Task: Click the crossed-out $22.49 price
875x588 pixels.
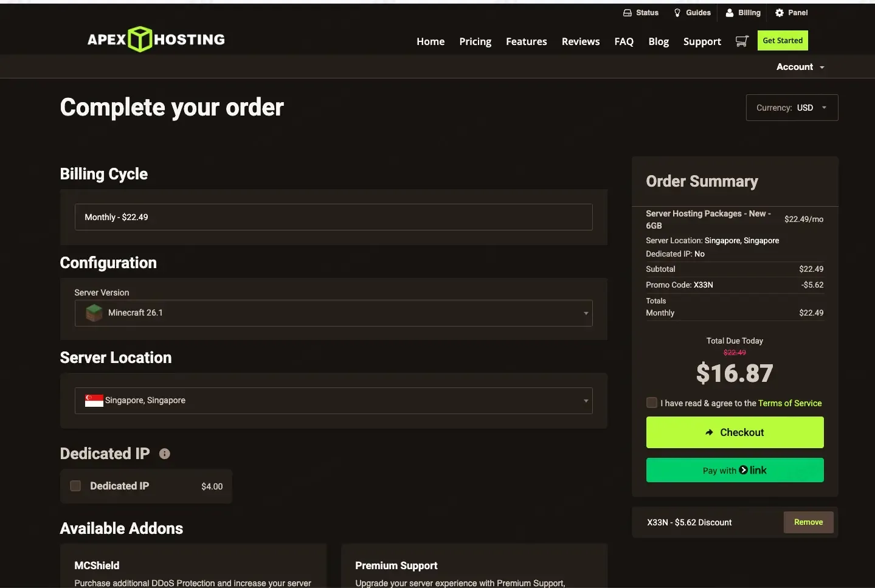Action: pos(735,353)
